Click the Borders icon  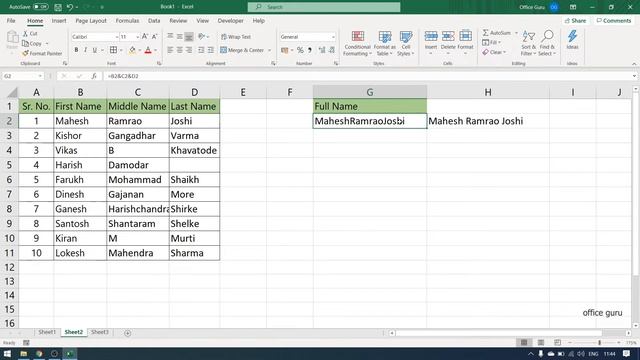coord(113,50)
